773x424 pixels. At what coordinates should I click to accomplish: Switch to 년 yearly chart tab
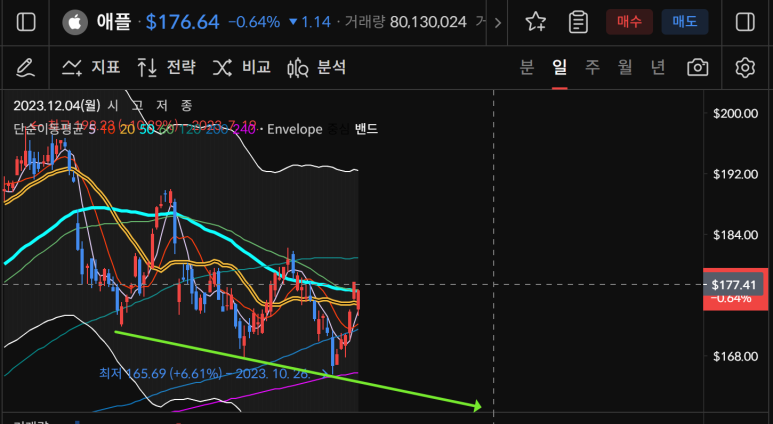658,67
